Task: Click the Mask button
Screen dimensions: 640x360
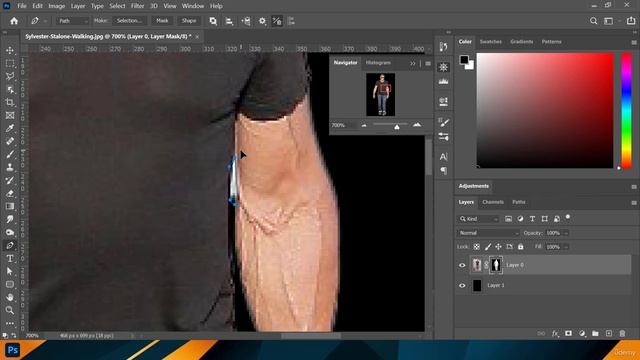Action: (162, 21)
